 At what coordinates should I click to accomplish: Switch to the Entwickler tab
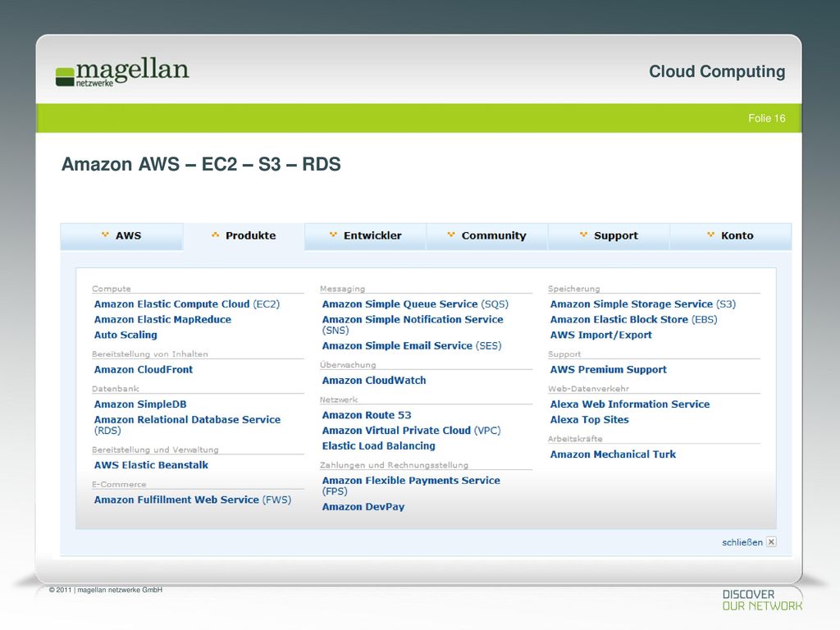365,235
